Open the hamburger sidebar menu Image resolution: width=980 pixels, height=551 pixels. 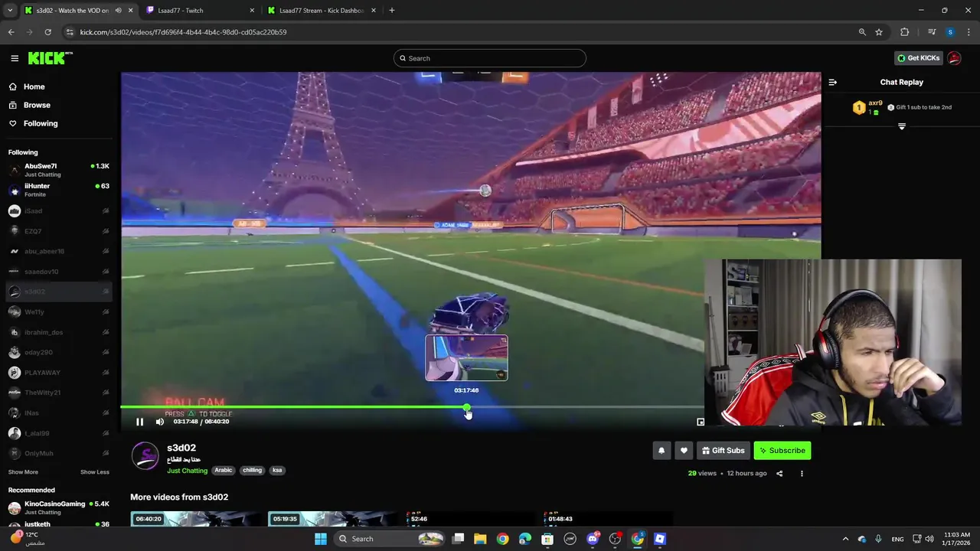click(15, 58)
